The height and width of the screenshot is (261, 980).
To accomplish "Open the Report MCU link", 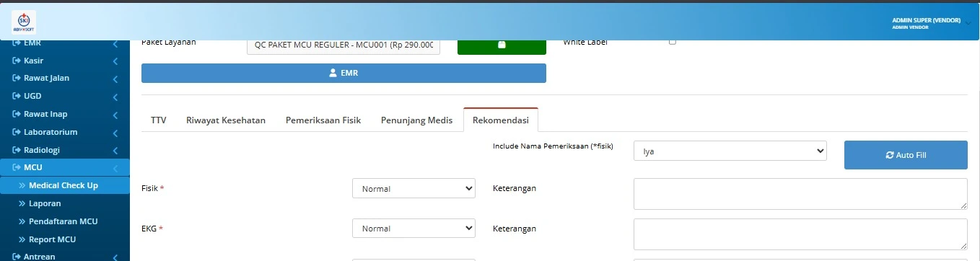I will 65,239.
